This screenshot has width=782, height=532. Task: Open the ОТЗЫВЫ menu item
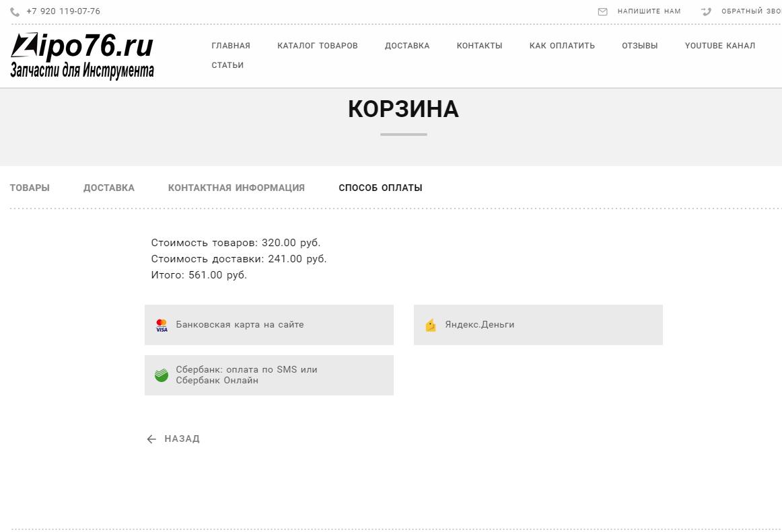639,45
